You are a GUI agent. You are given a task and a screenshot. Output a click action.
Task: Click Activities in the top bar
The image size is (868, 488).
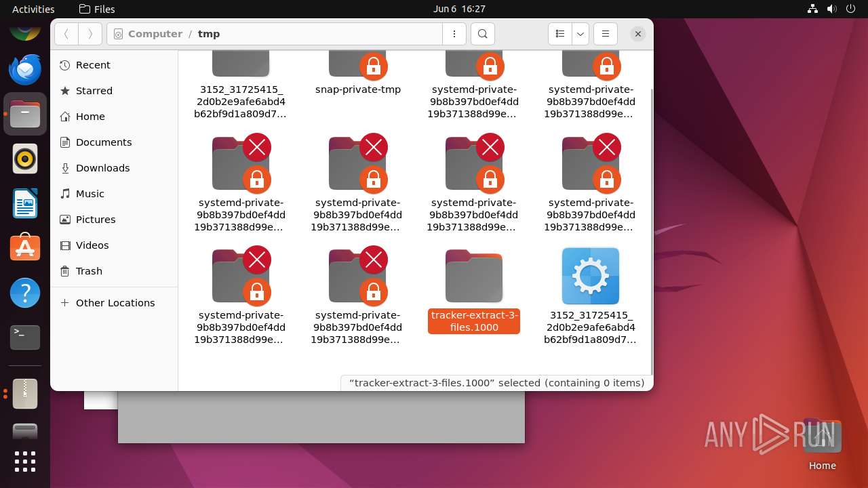(x=33, y=9)
